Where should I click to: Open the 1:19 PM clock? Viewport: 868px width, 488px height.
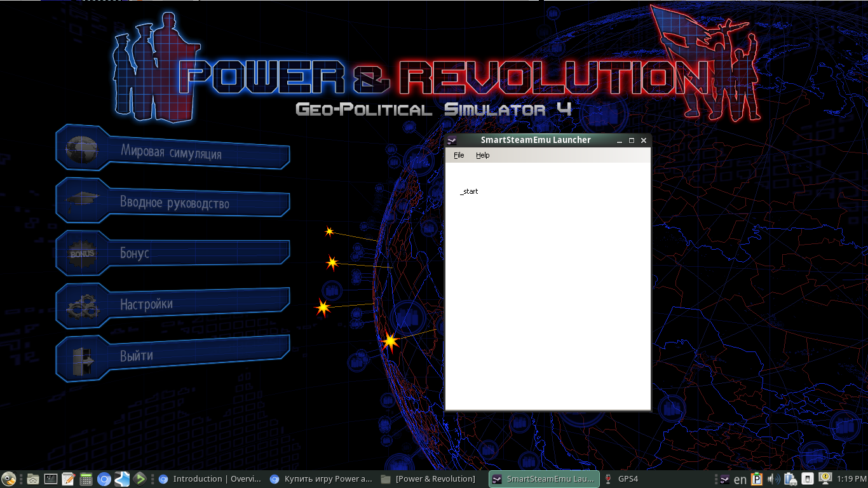tap(852, 479)
